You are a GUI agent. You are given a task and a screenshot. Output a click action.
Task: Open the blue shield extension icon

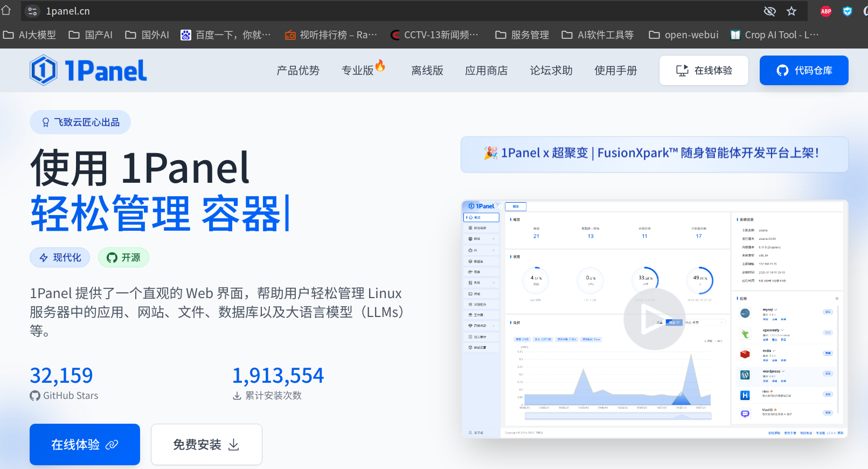coord(848,11)
